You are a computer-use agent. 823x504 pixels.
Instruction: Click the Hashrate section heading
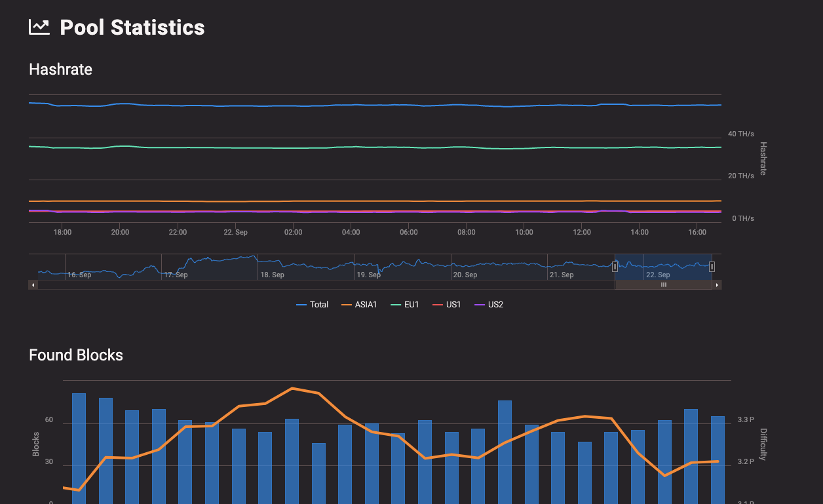pos(60,69)
